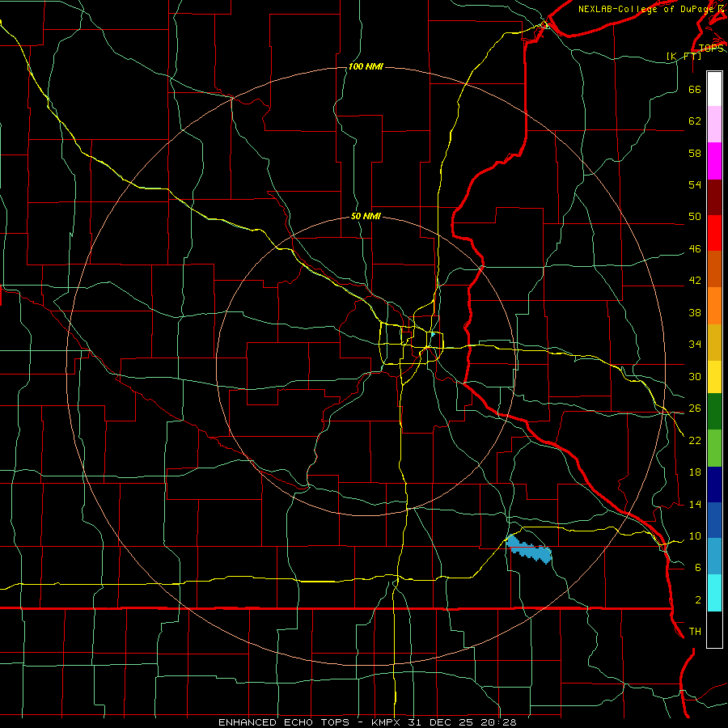The height and width of the screenshot is (728, 728).
Task: Click the '54' scale value
Action: [695, 184]
